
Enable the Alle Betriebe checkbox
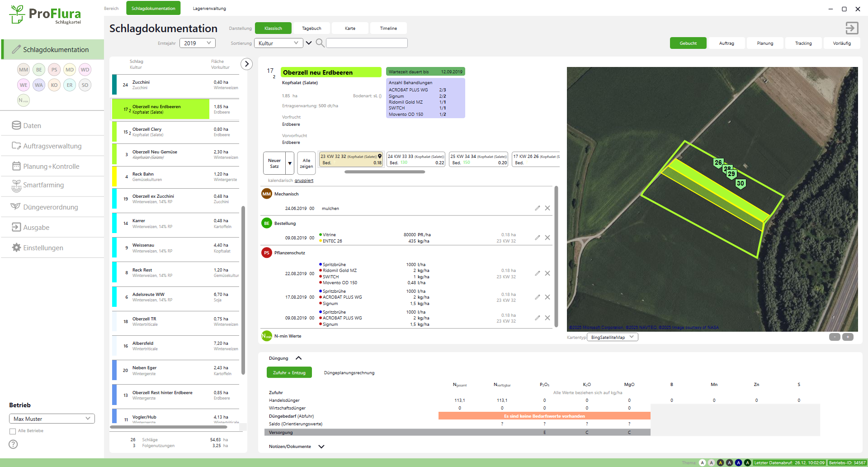(x=13, y=431)
